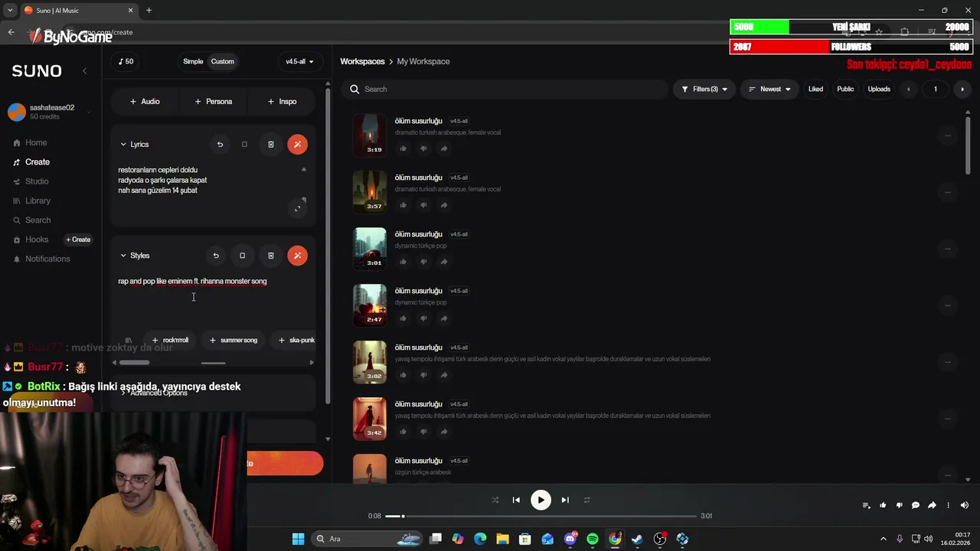Add the summer song style tag

pyautogui.click(x=234, y=340)
